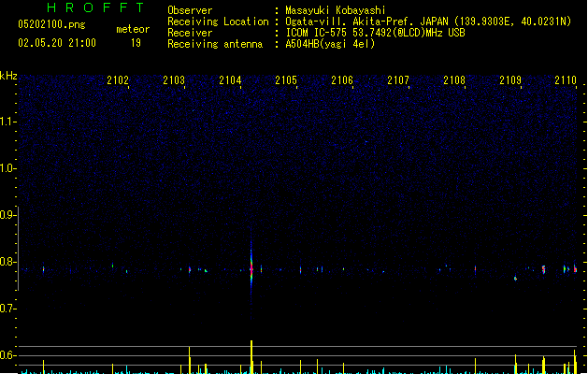This screenshot has height=374, width=588.
Task: Click the 2107 time marker
Action: tap(398, 80)
